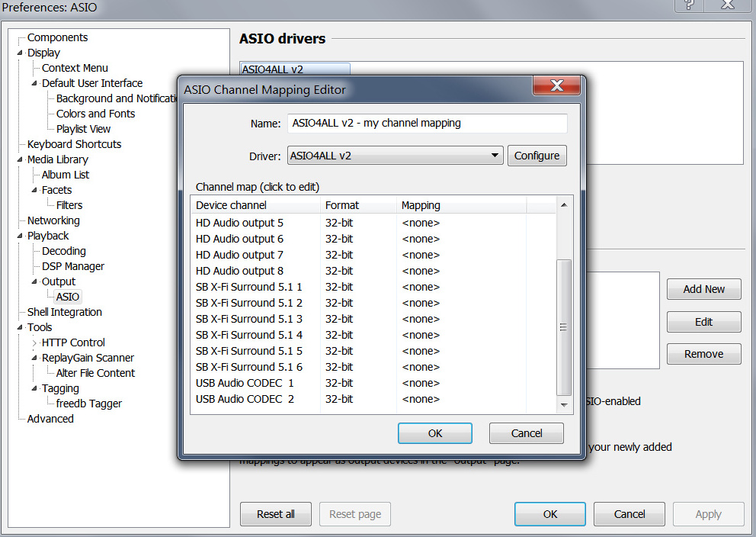Click the Device channel column header
756x537 pixels.
coord(231,205)
